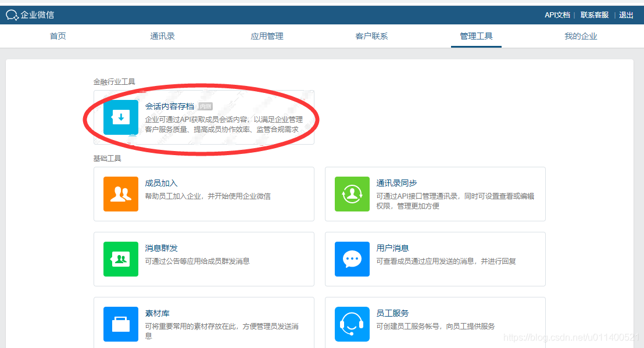Image resolution: width=644 pixels, height=348 pixels.
Task: Open the 成员加入 tool title
Action: tap(162, 184)
